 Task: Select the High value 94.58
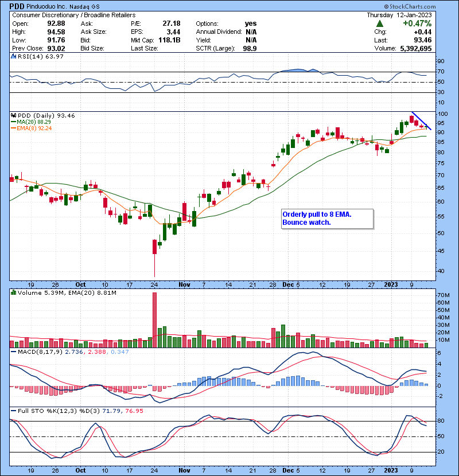click(x=56, y=32)
